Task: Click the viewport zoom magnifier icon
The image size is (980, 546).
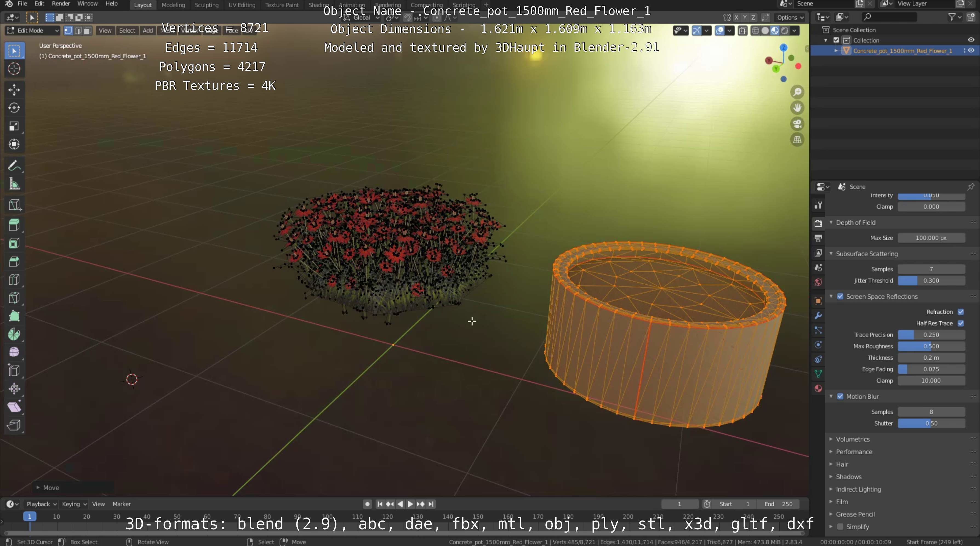Action: coord(797,92)
